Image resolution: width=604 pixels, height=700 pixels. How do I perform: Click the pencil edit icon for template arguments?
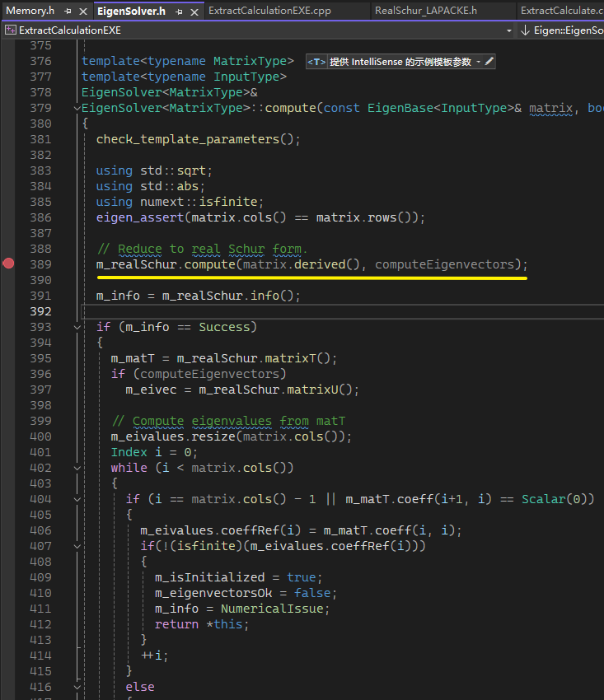(489, 61)
